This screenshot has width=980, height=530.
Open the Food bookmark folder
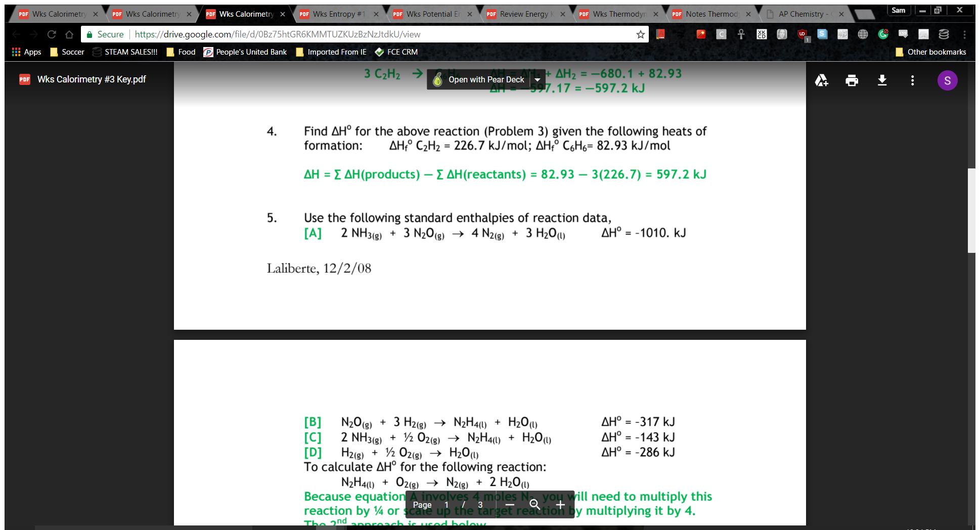coord(181,52)
